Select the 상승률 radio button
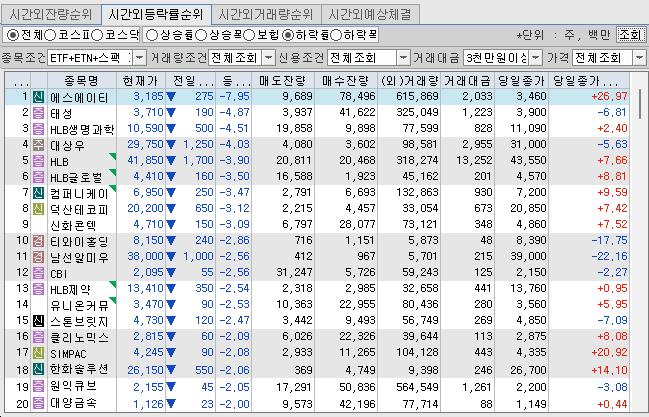Viewport: 649px width, 417px height. click(x=152, y=35)
